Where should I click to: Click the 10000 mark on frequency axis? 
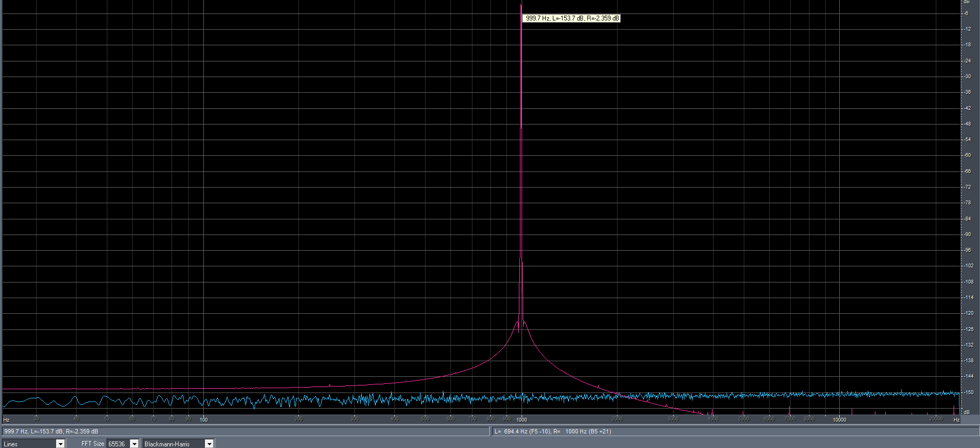(x=840, y=419)
